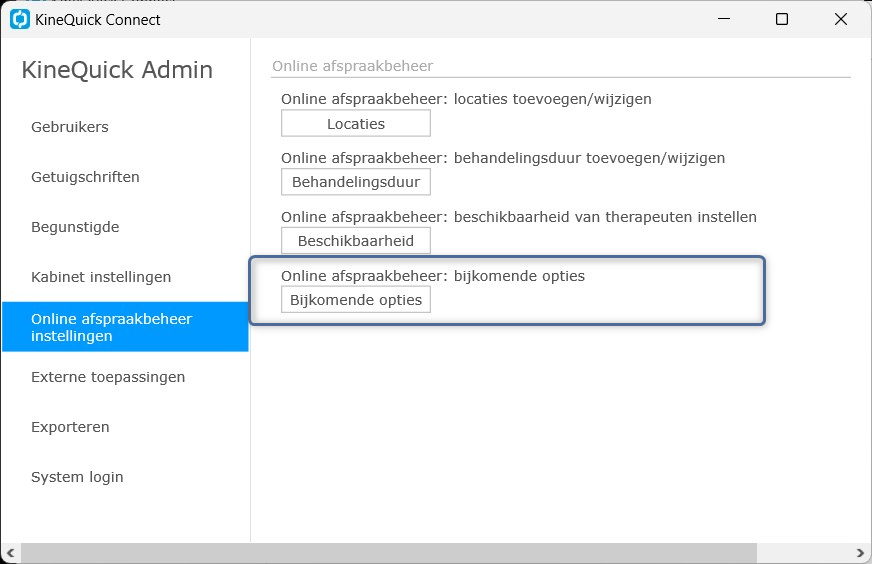Image resolution: width=872 pixels, height=564 pixels.
Task: Click the 'Online afspraakbeheer: bijkomende opties' label
Action: click(x=433, y=276)
